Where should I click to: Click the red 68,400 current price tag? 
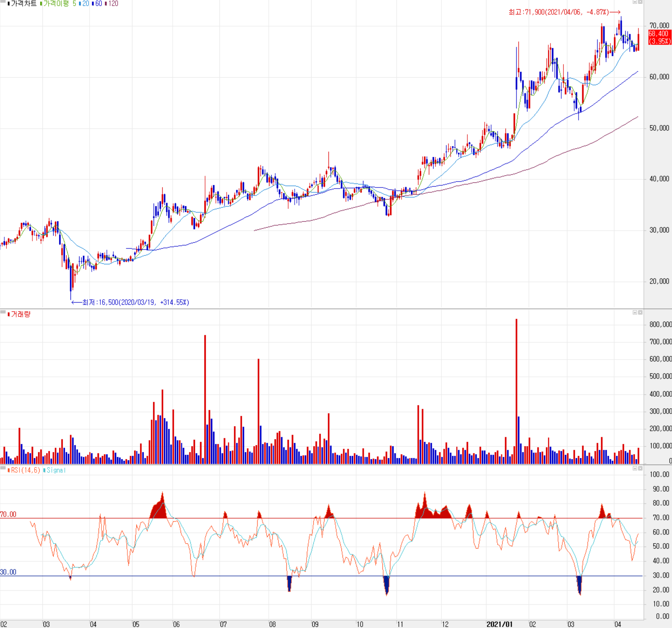660,37
